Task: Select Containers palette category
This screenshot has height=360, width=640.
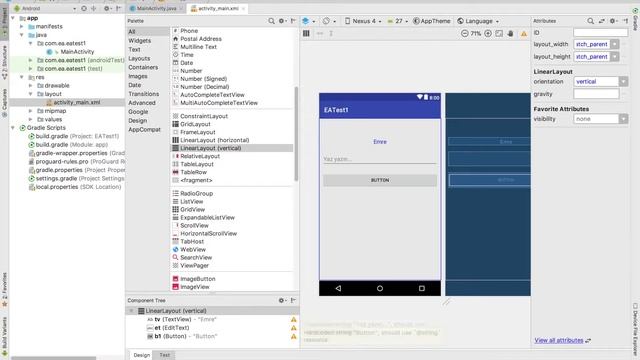Action: 143,67
